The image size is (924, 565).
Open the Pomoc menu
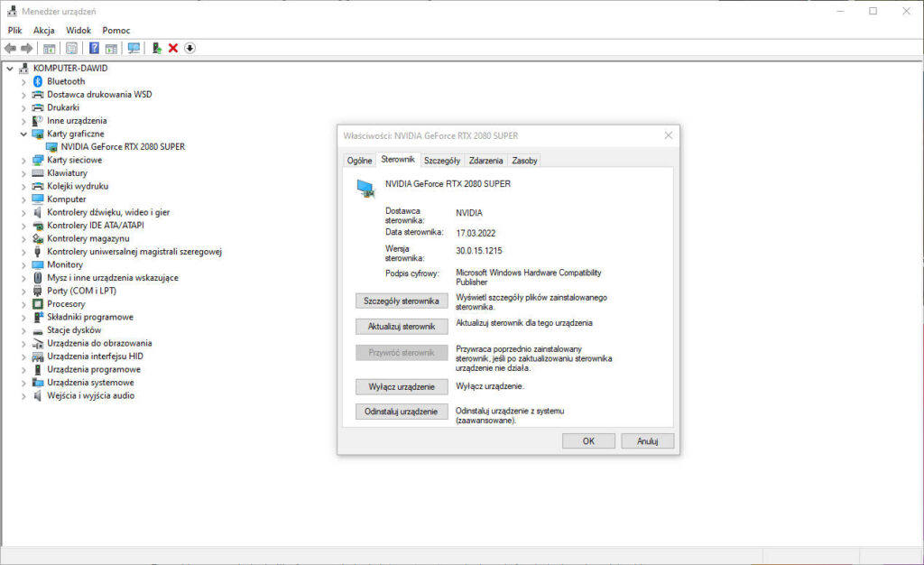(116, 30)
